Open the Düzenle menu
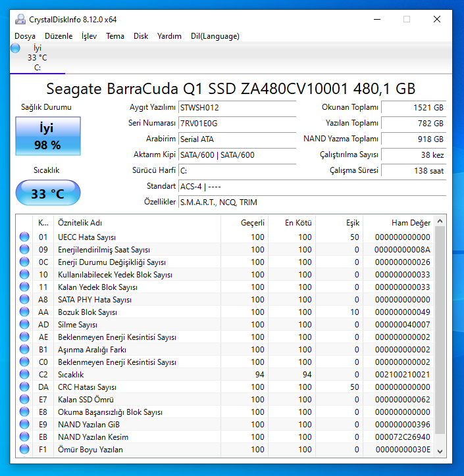464x476 pixels. 59,36
